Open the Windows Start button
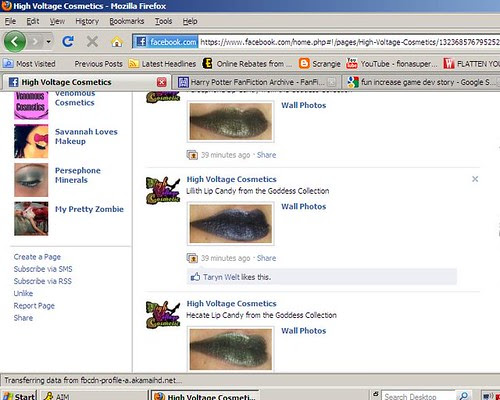 19,396
